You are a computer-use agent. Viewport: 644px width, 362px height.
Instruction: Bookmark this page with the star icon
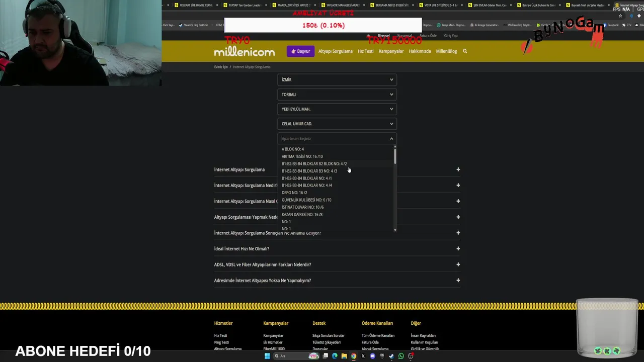click(x=620, y=16)
